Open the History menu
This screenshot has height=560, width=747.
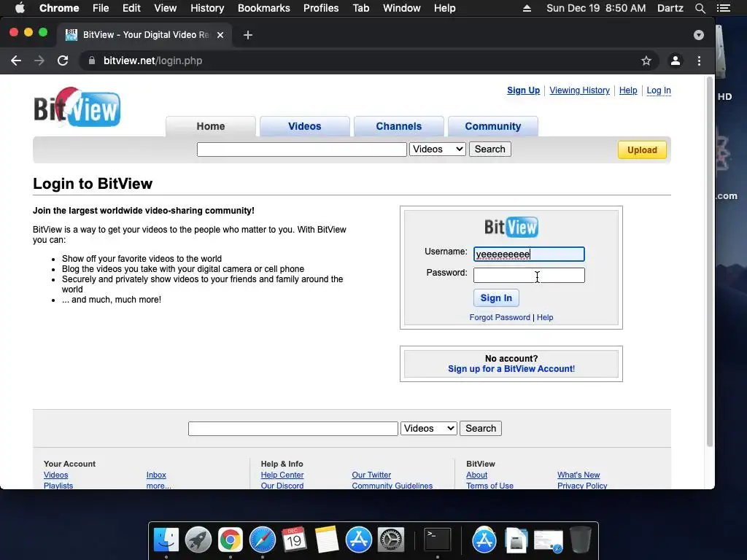coord(206,8)
